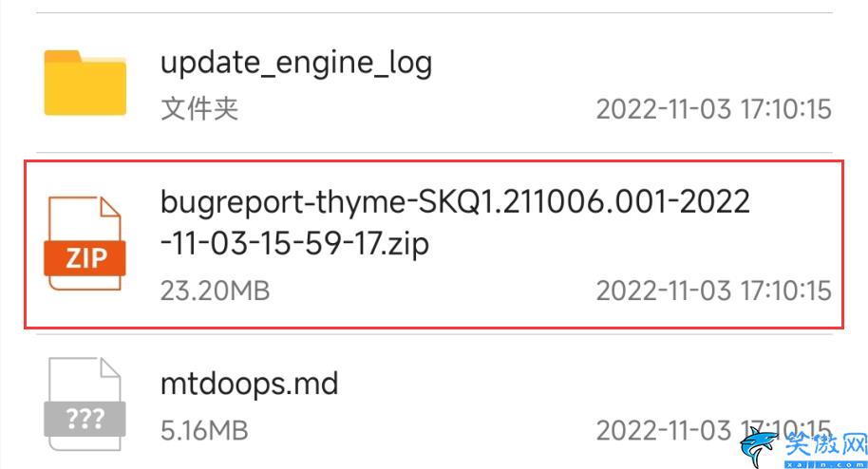Click the -11-03-15-59-17.zip filename continuation
868x469 pixels.
(x=295, y=244)
